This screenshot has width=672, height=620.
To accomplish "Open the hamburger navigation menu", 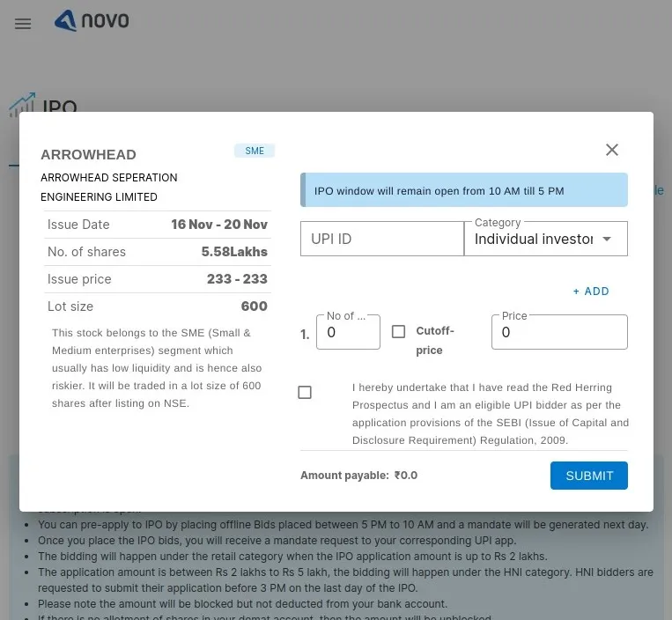I will [23, 24].
